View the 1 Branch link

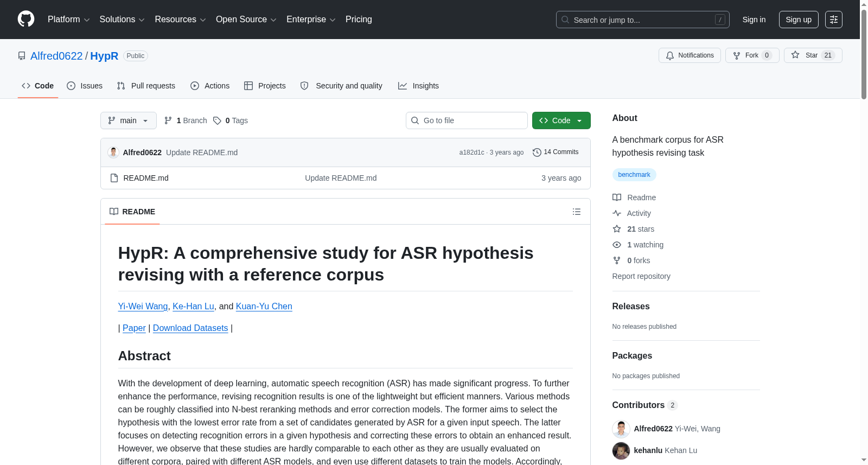point(186,120)
